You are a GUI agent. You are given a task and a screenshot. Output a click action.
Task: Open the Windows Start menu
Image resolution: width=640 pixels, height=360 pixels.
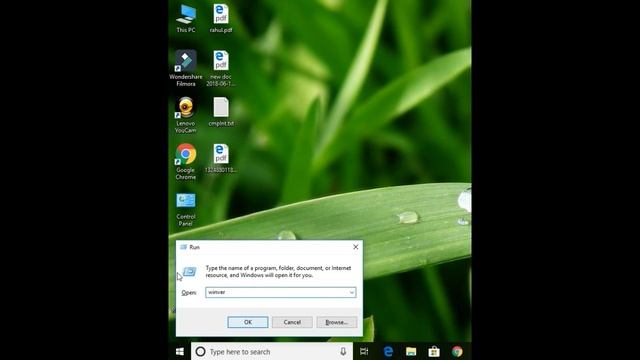(x=180, y=351)
